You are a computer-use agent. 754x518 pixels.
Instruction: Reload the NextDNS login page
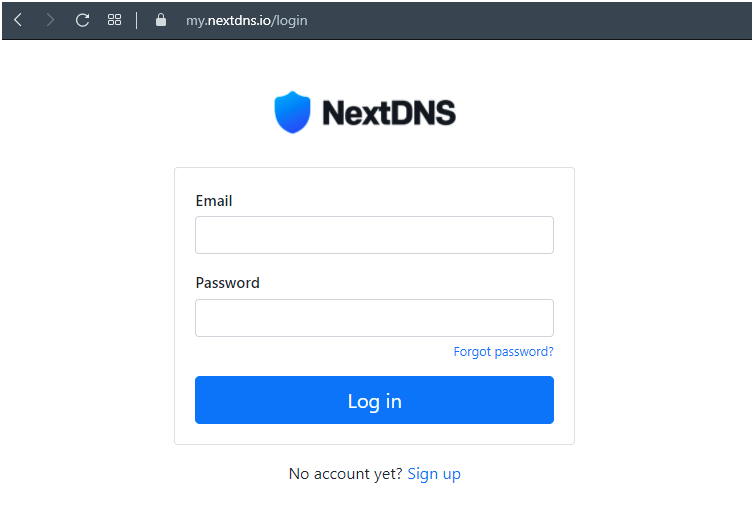point(82,20)
